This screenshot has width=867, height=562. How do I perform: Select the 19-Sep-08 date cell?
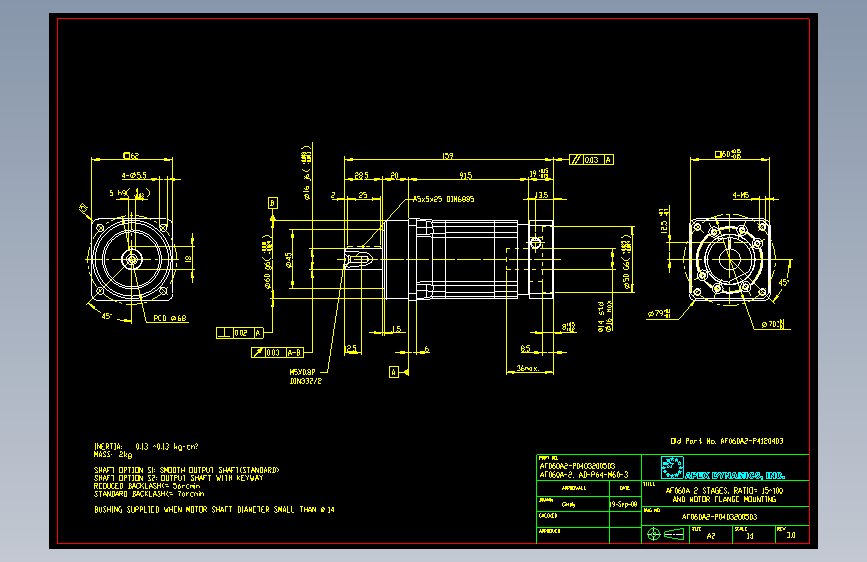click(x=624, y=504)
